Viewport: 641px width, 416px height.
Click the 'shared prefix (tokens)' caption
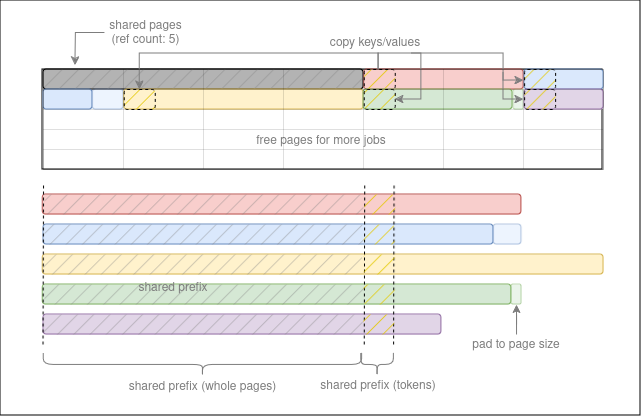(x=378, y=386)
